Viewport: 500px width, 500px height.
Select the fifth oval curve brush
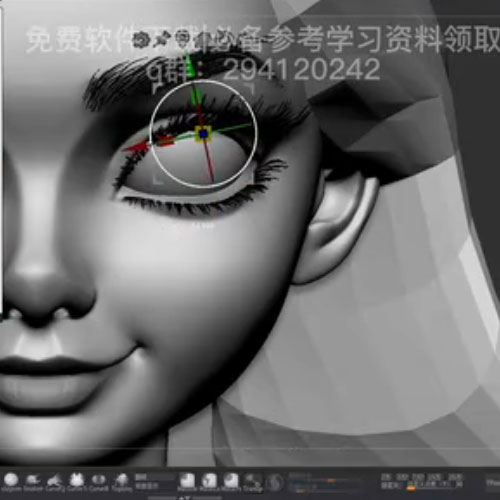[98, 480]
